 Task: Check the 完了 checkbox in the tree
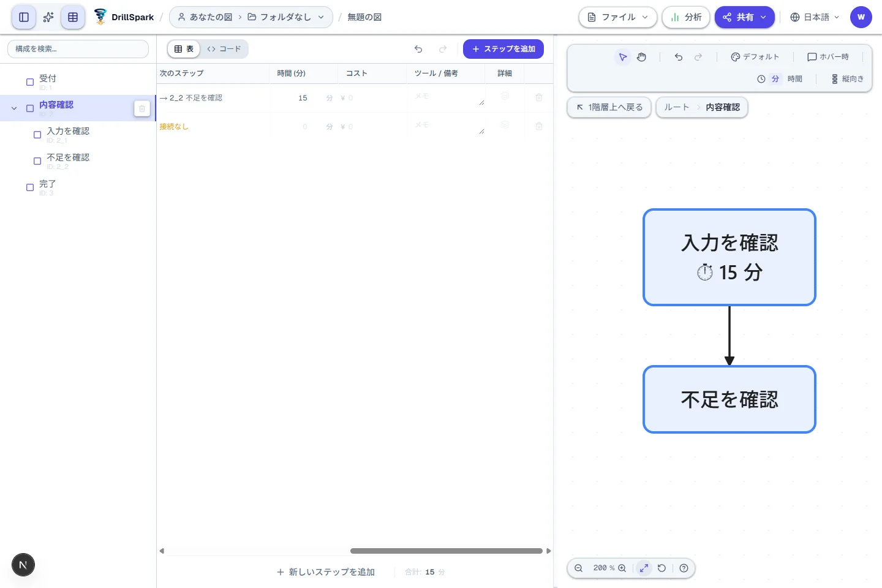30,187
